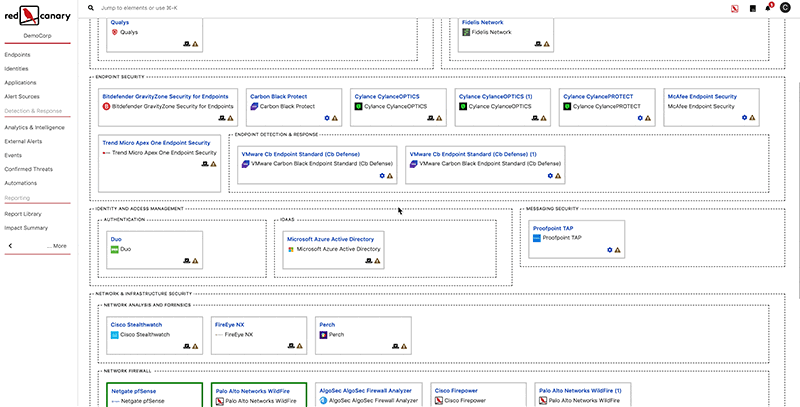Click the warning icon on Proofpoint TAP card
Image resolution: width=800 pixels, height=407 pixels.
(617, 250)
